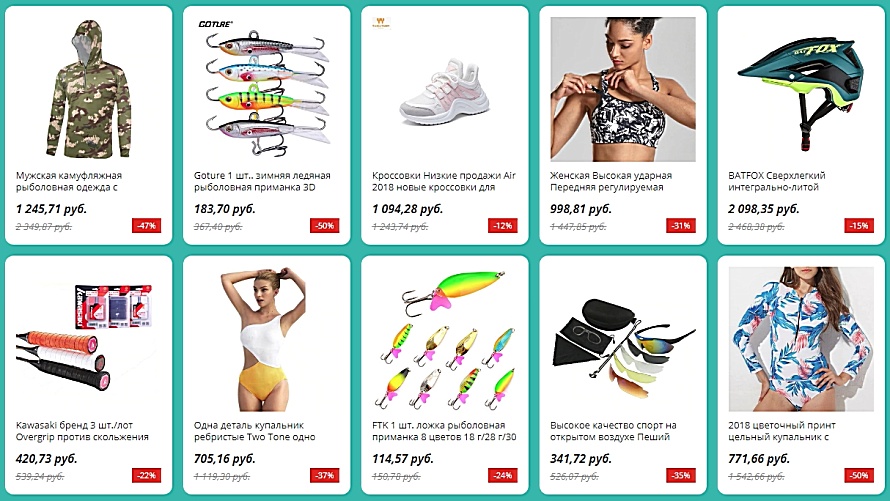890x501 pixels.
Task: Open the white and yellow one-piece swimsuit image
Action: (264, 339)
